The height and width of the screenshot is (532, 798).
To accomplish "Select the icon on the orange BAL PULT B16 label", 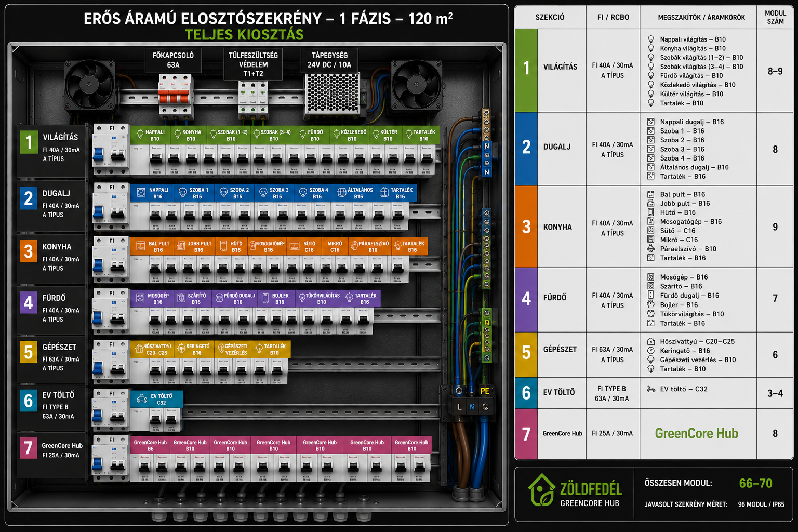I will click(x=140, y=246).
